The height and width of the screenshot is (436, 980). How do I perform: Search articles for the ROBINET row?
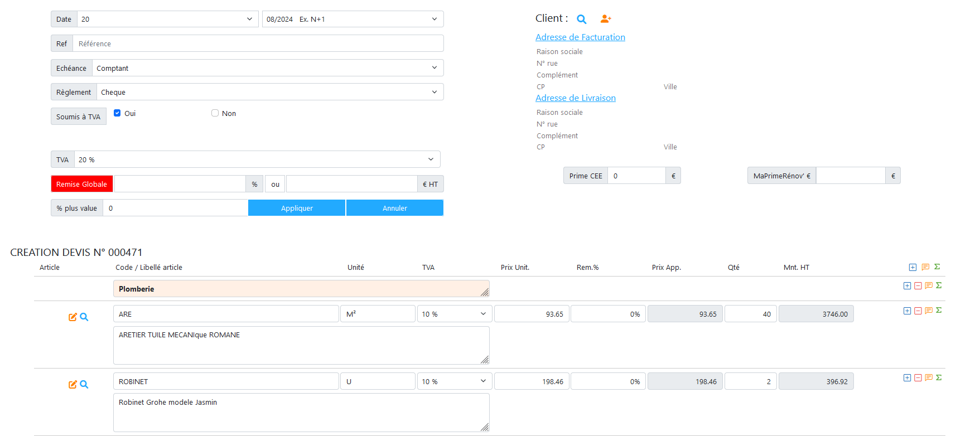click(x=84, y=384)
